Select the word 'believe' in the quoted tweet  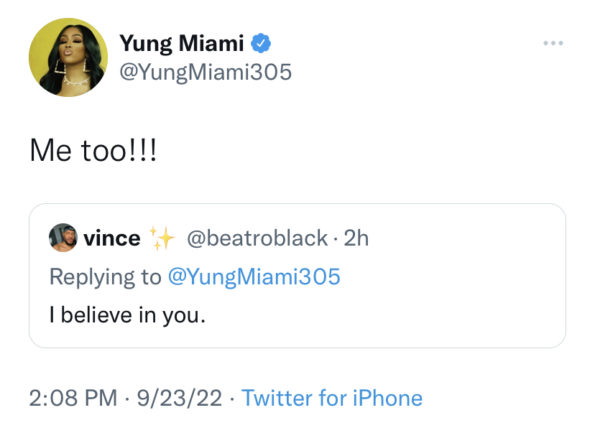pyautogui.click(x=96, y=315)
